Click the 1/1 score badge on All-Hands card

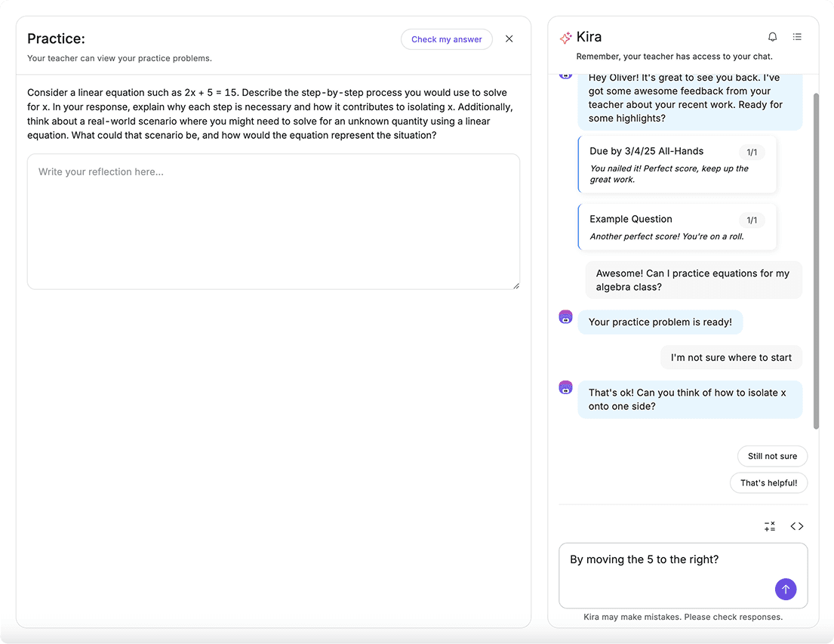coord(752,153)
